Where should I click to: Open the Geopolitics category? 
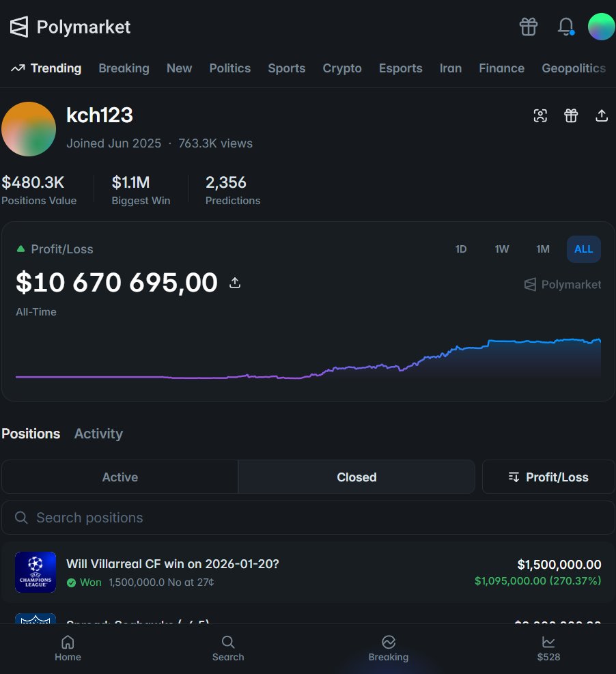(x=574, y=68)
